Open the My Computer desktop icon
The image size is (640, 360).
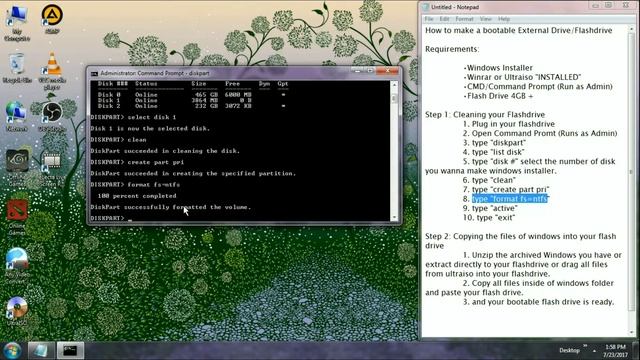coord(17,22)
